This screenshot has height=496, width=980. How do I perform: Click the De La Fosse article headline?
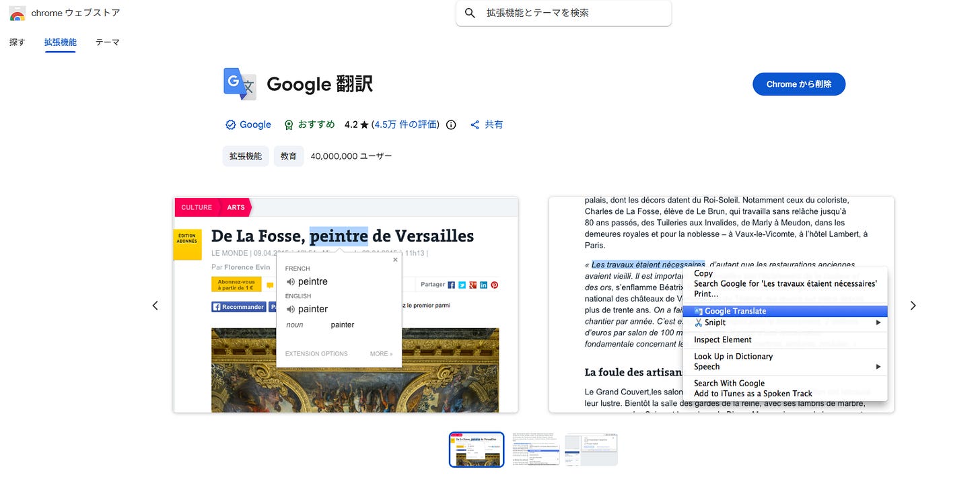click(x=343, y=236)
